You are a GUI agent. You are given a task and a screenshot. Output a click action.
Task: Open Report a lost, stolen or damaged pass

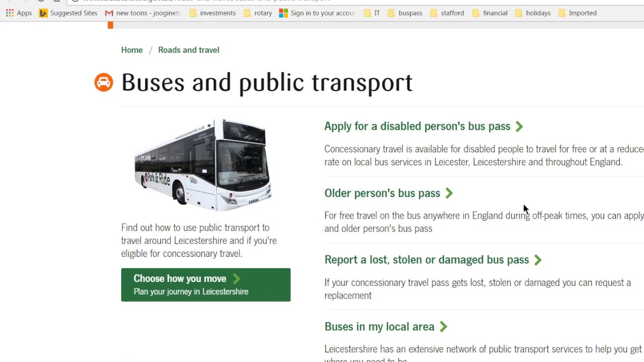tap(427, 259)
